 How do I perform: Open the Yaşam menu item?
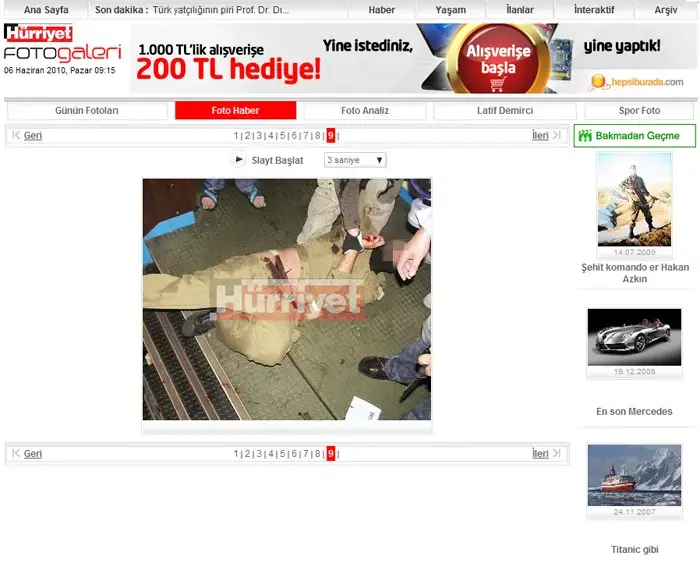click(x=450, y=10)
